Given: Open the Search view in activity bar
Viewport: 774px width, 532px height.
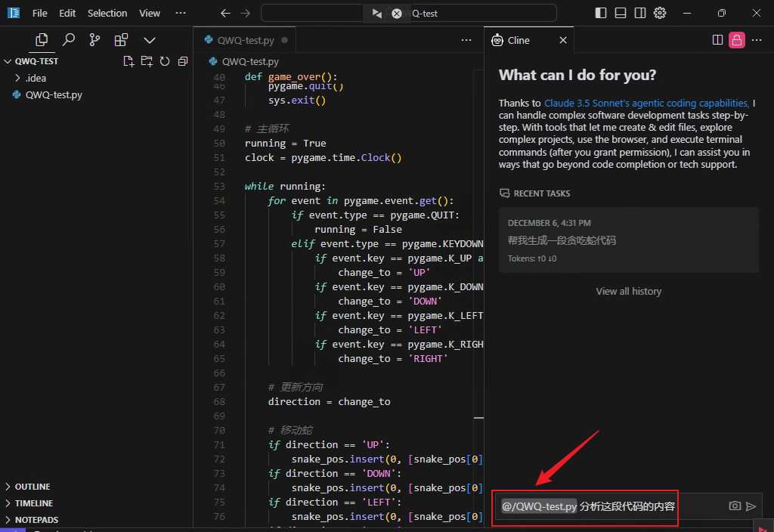Looking at the screenshot, I should click(x=68, y=40).
